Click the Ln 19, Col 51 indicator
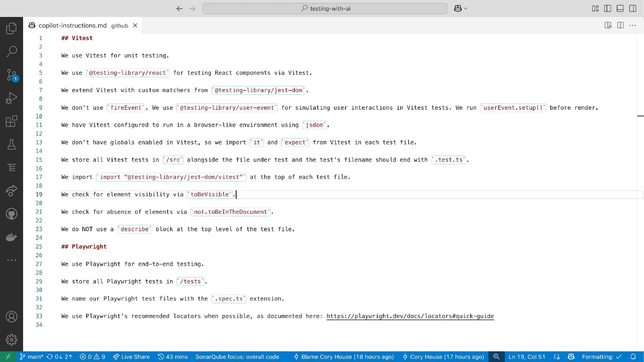This screenshot has height=362, width=644. tap(526, 357)
